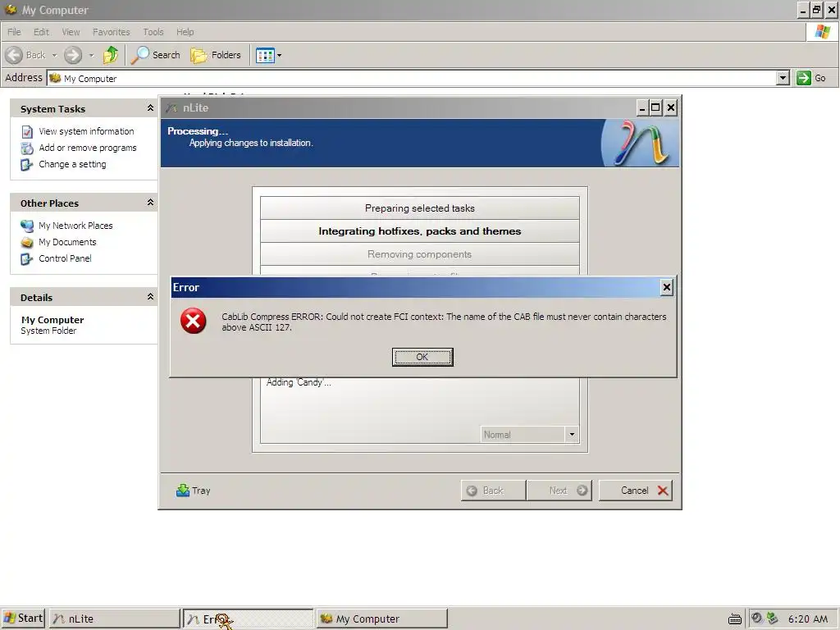Click 'View system information' link
Screen dimensions: 840x630
86,131
